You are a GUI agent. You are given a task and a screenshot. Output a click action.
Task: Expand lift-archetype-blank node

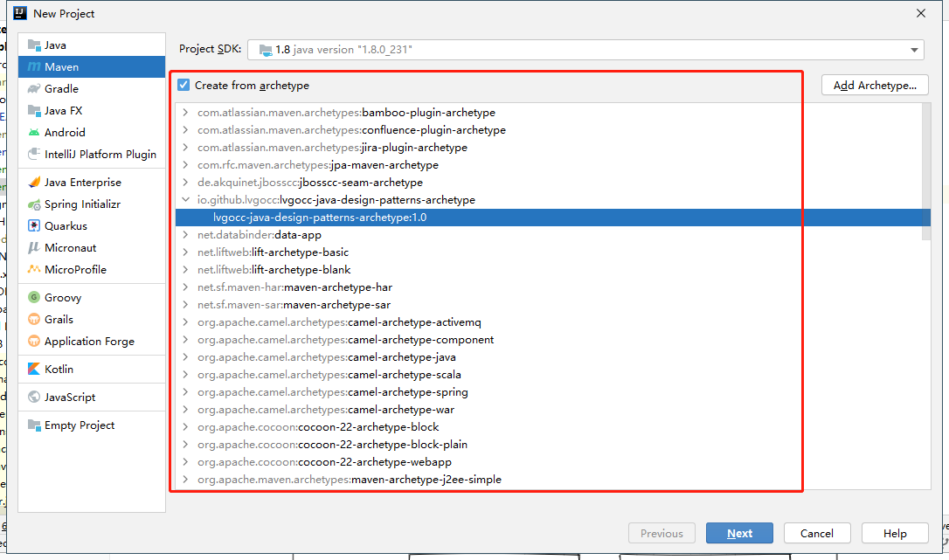click(x=185, y=269)
